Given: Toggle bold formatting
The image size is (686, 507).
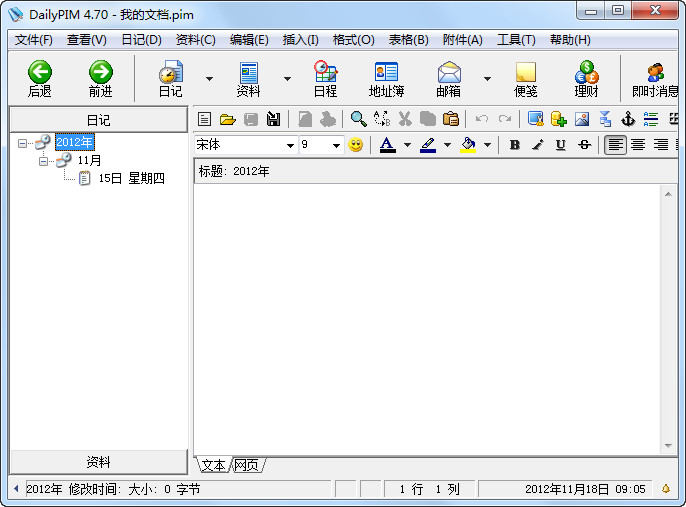Looking at the screenshot, I should pyautogui.click(x=515, y=145).
